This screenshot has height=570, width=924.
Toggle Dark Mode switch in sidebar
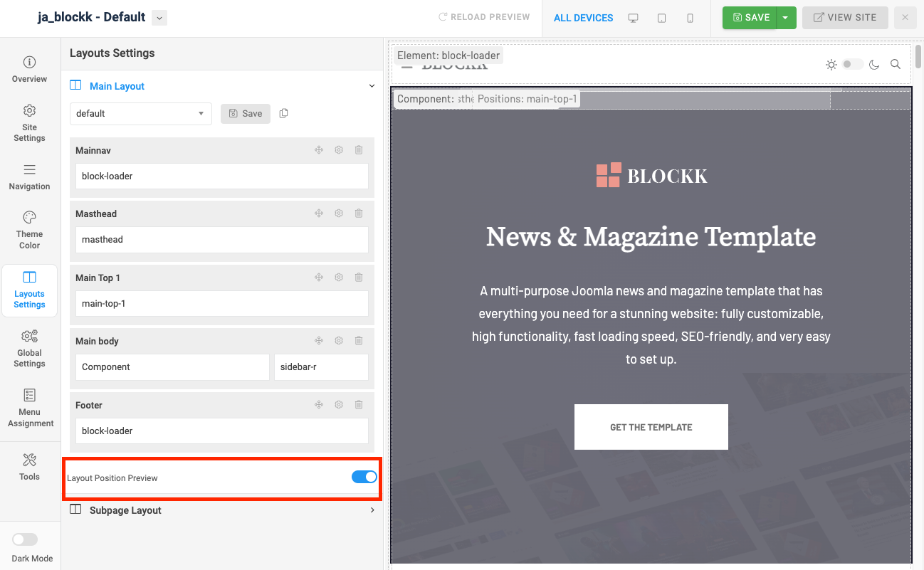point(25,539)
